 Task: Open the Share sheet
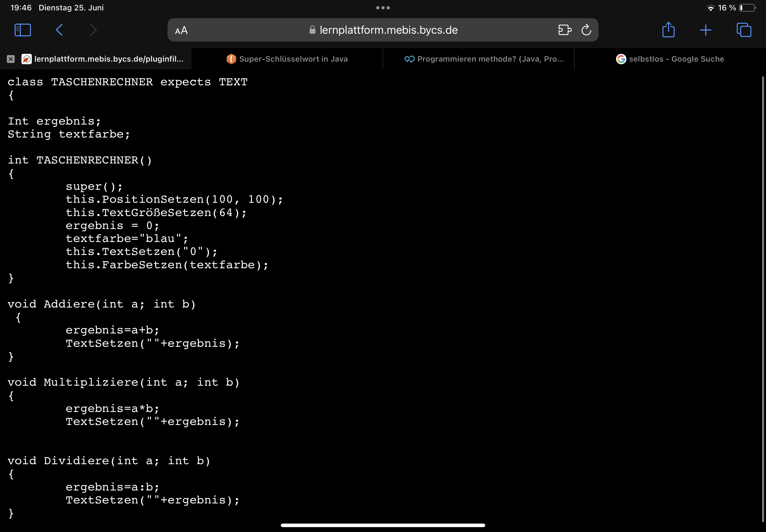pyautogui.click(x=668, y=30)
